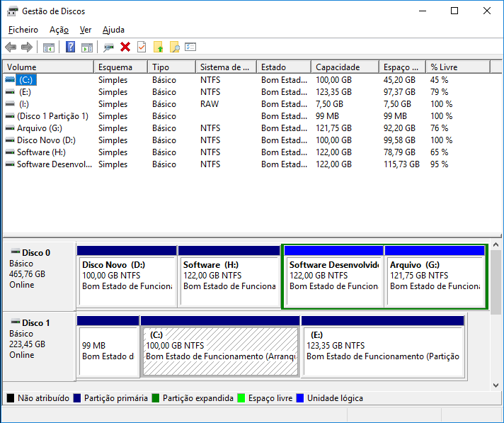Select the 99 MB partition on Disco 1

pos(108,346)
